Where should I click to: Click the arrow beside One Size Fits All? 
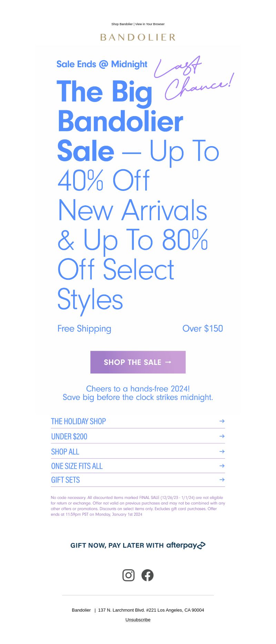tap(222, 466)
